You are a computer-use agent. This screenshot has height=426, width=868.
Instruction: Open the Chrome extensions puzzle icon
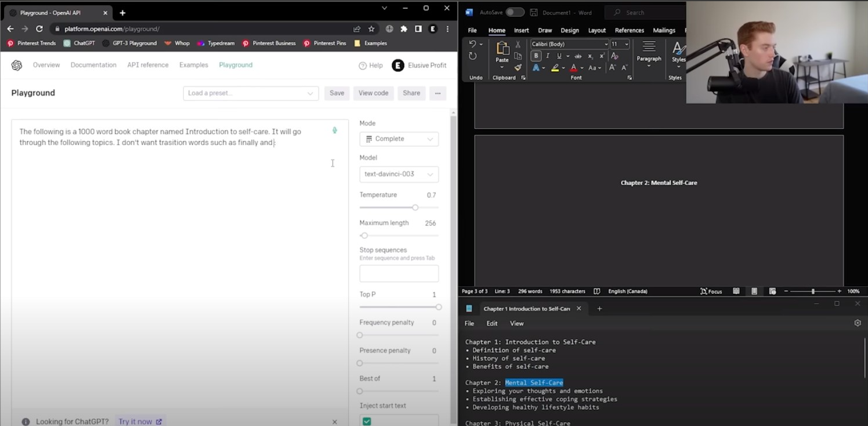[404, 29]
